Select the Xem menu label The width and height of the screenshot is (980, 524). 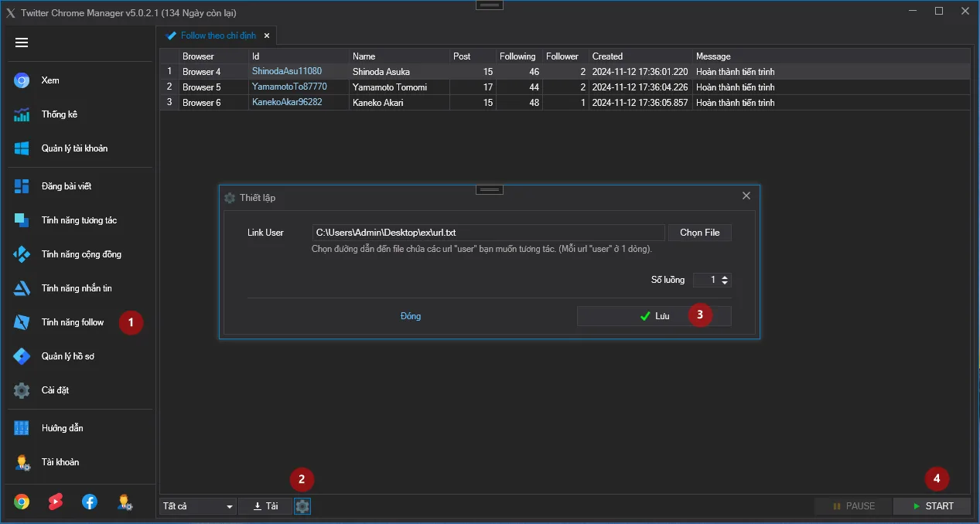(50, 80)
